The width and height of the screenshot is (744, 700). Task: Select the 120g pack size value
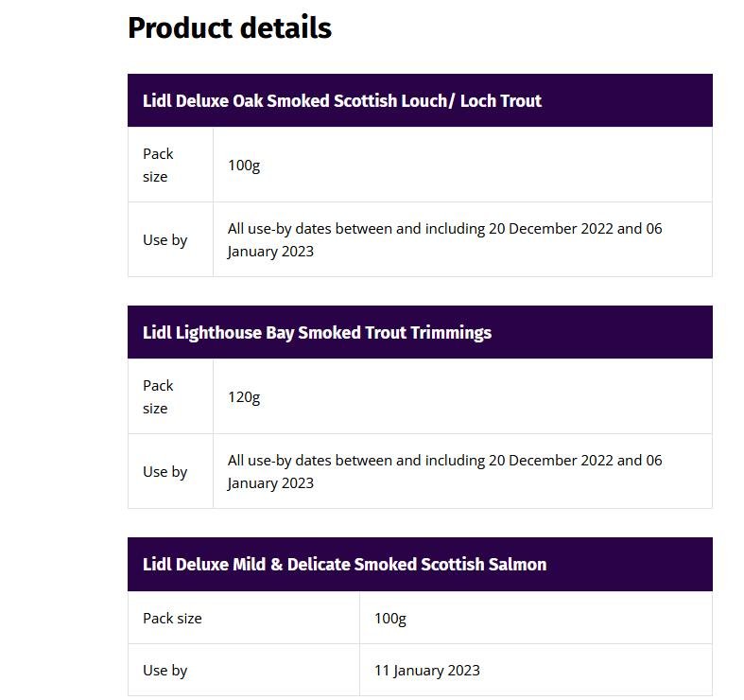(243, 396)
